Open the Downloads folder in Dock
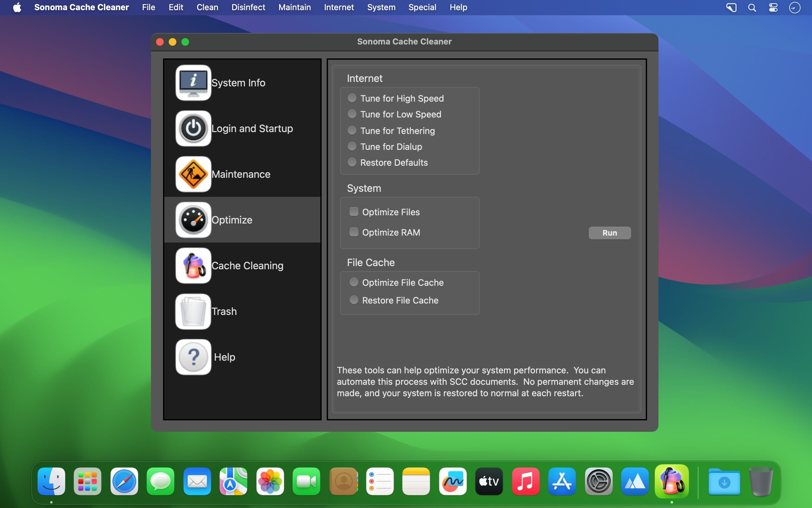812x508 pixels. point(724,481)
